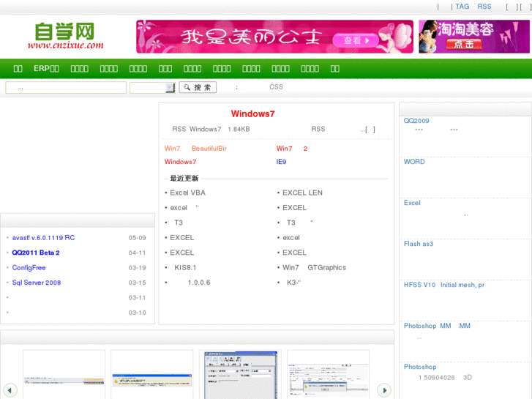
Task: Open the K3 list entry
Action: point(293,283)
